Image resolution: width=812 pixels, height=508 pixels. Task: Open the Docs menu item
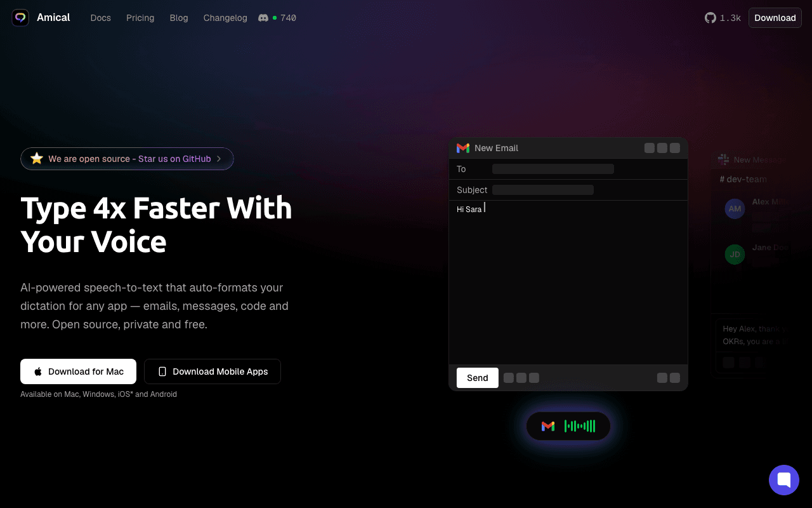tap(101, 18)
